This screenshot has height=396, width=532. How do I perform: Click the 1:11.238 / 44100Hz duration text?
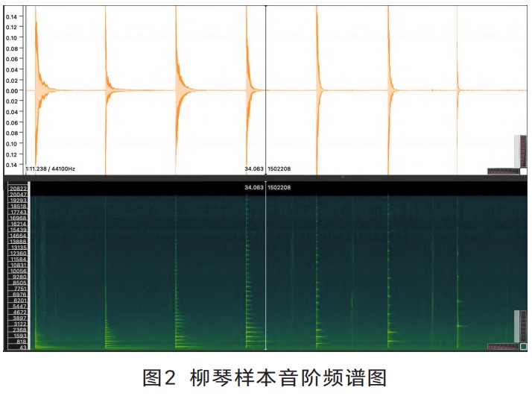[x=55, y=169]
